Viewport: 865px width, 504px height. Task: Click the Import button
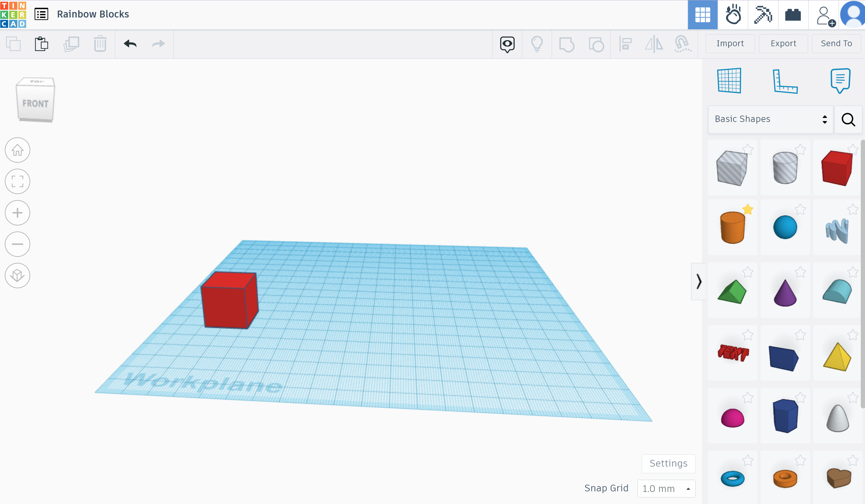tap(730, 43)
